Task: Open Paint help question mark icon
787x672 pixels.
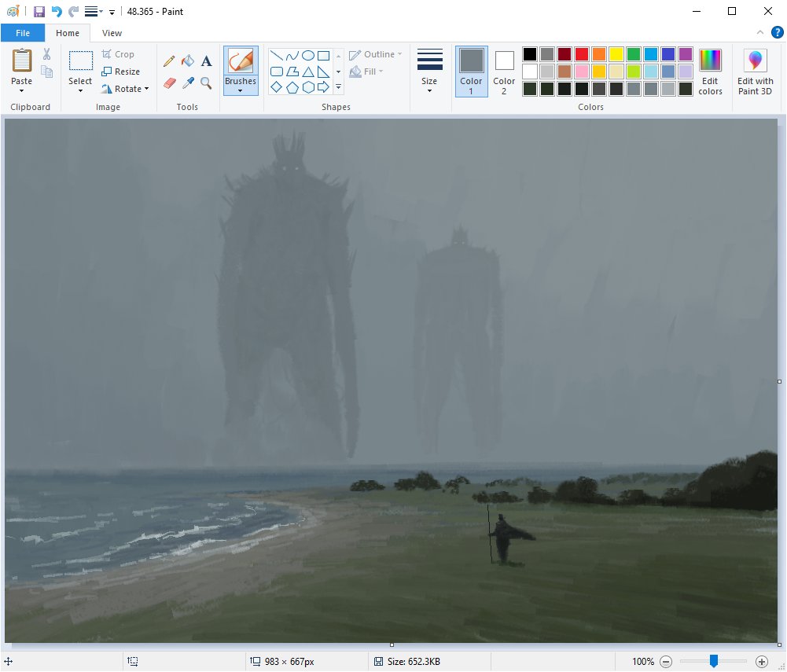Action: point(777,33)
